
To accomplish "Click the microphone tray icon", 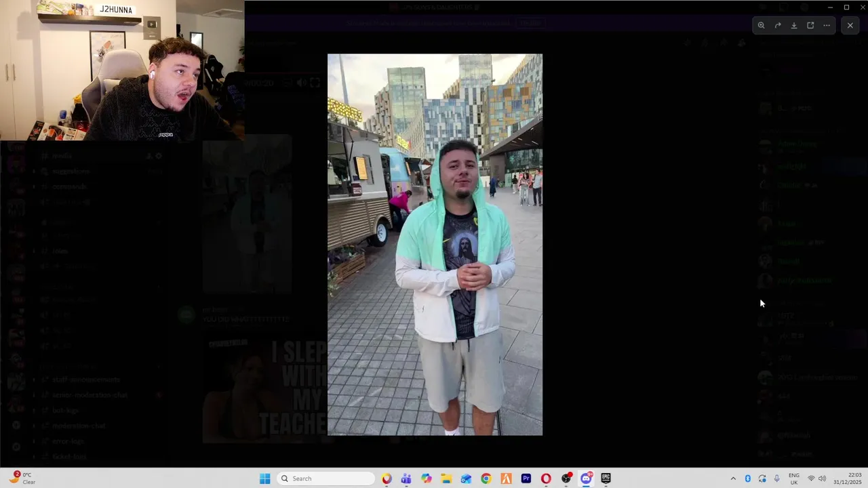I will point(776,479).
